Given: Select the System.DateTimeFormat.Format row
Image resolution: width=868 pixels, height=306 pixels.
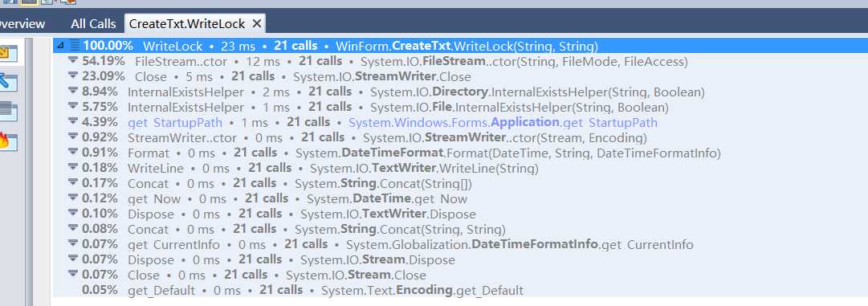Looking at the screenshot, I should 460,153.
